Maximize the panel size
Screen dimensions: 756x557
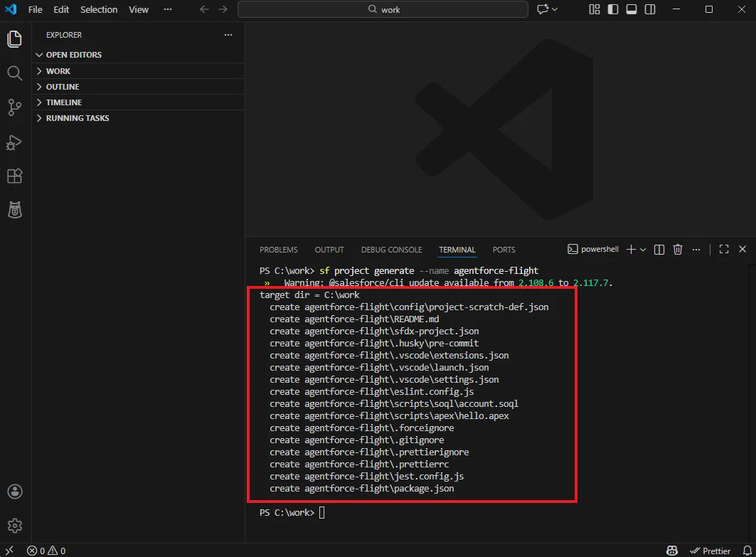pos(724,249)
